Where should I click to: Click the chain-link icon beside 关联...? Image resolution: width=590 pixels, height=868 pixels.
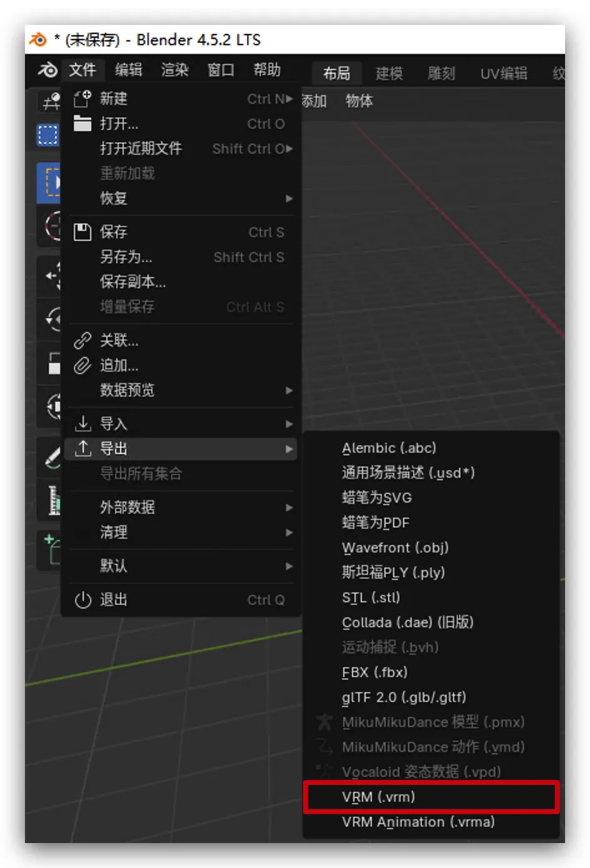[82, 340]
